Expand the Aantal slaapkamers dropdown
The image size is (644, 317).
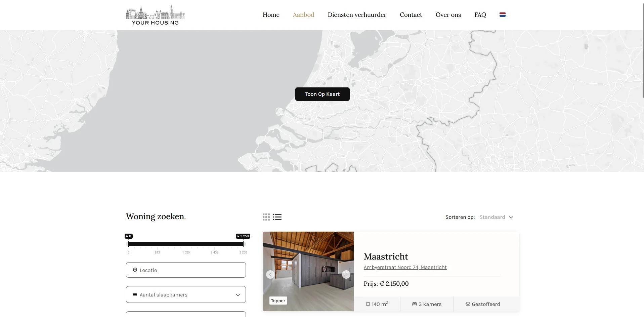[186, 294]
